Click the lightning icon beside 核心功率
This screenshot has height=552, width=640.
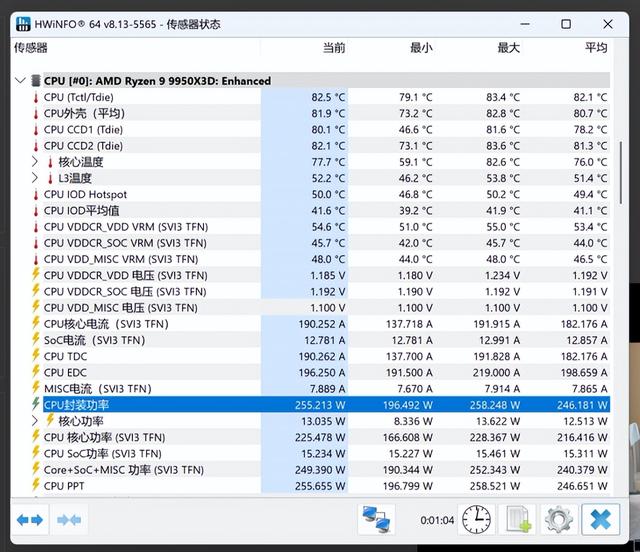[x=50, y=420]
